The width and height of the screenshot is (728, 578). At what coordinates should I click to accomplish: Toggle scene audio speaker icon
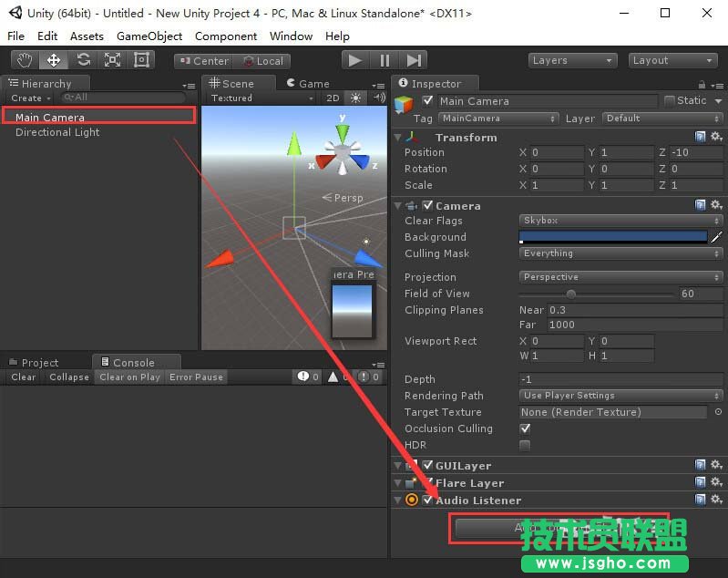point(379,98)
